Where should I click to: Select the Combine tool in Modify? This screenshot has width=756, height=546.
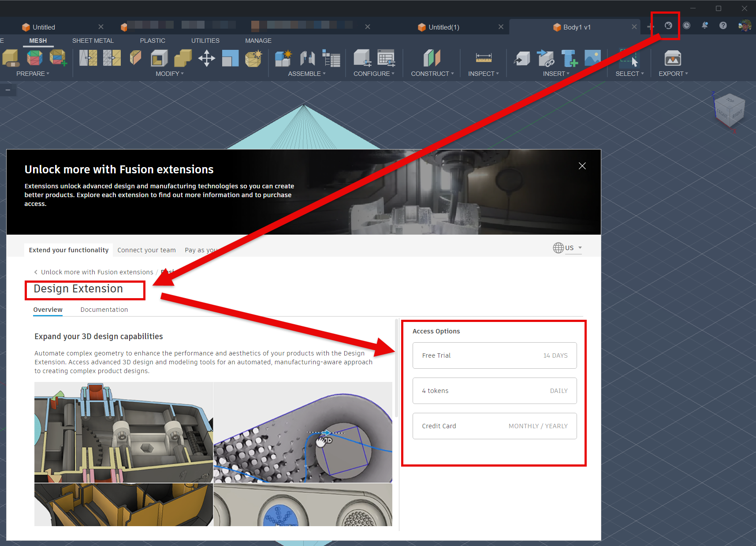point(182,58)
